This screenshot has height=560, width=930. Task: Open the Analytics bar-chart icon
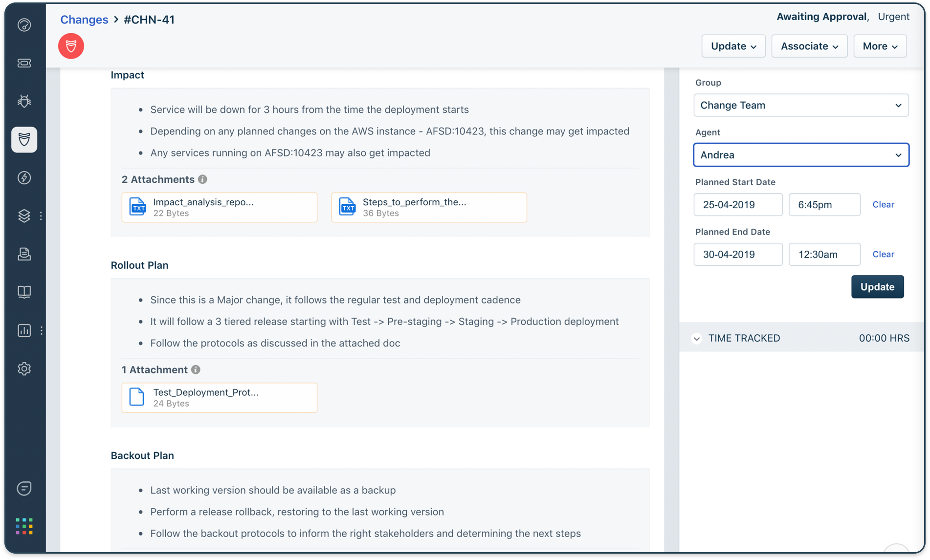tap(24, 331)
